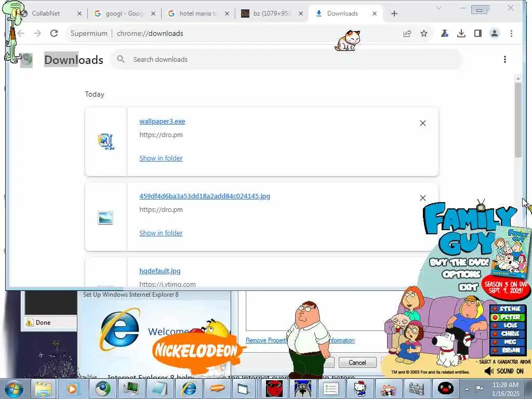Click the Nickelodeon taskbar icon
This screenshot has height=399, width=532.
218,389
